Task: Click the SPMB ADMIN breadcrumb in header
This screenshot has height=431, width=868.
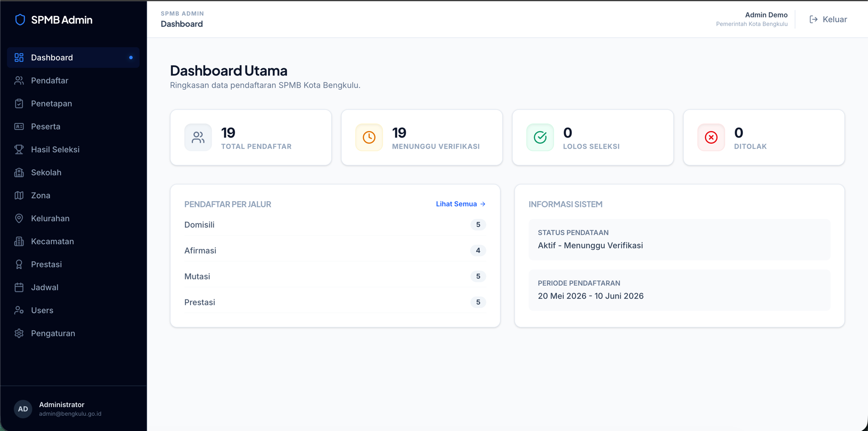Action: pyautogui.click(x=182, y=13)
